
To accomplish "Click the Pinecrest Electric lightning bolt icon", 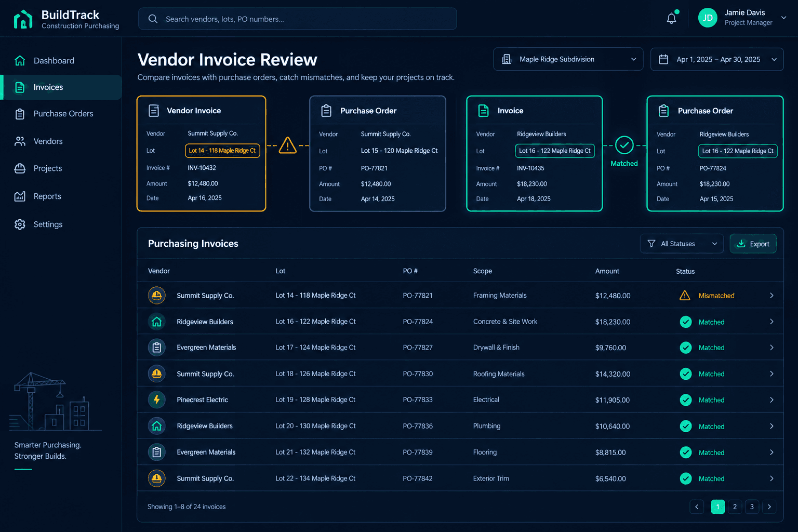I will pyautogui.click(x=157, y=400).
